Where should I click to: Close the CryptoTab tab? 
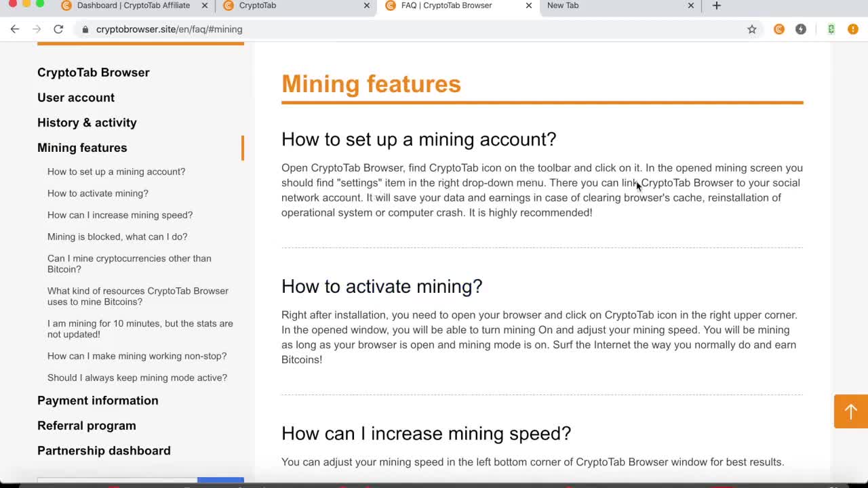pyautogui.click(x=367, y=5)
